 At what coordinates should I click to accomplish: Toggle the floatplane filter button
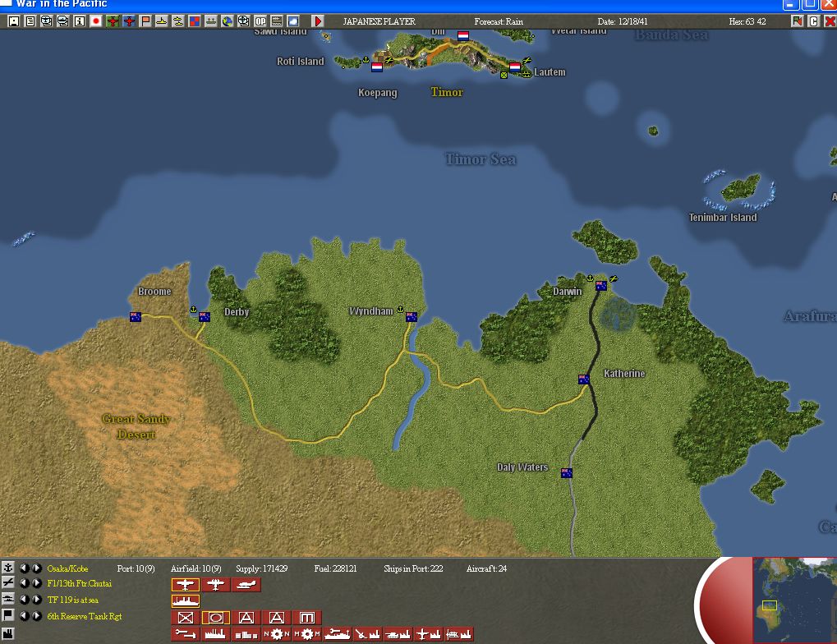tap(246, 585)
